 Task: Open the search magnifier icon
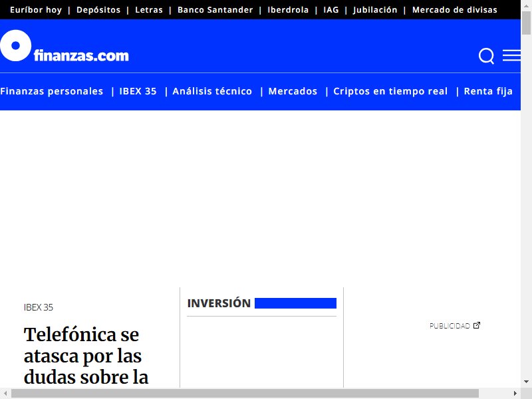click(486, 56)
